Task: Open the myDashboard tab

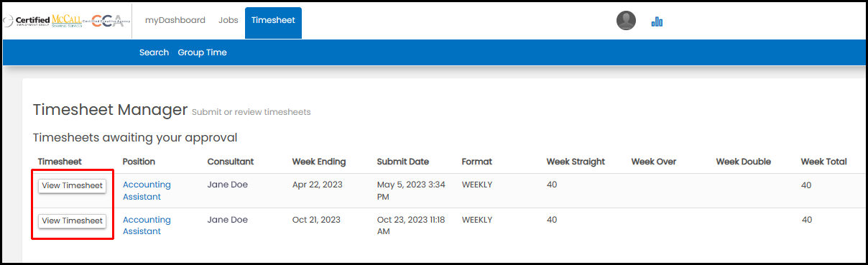Action: click(x=175, y=20)
